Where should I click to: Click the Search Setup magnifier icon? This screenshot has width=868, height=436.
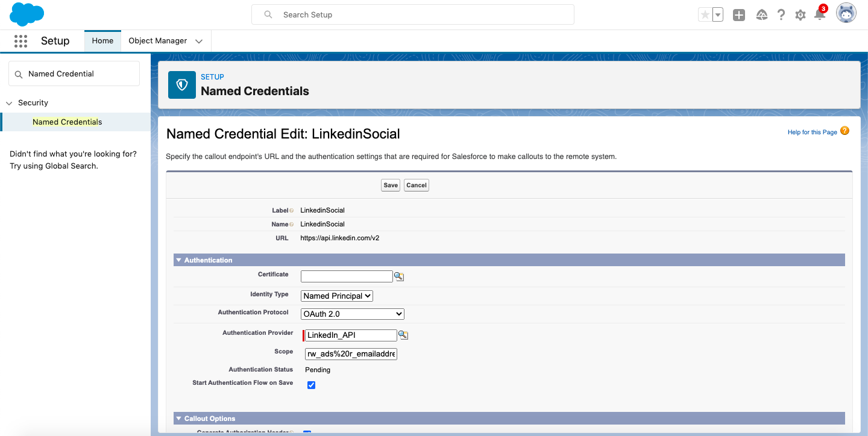(x=268, y=14)
